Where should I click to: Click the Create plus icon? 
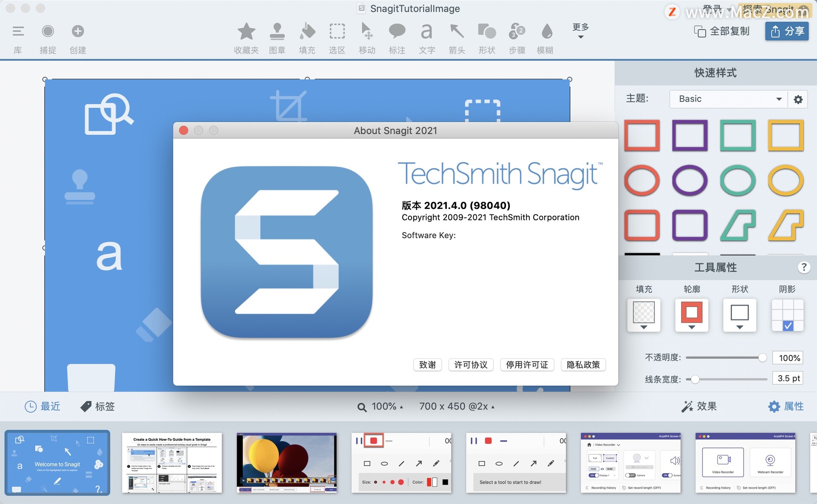[x=77, y=31]
